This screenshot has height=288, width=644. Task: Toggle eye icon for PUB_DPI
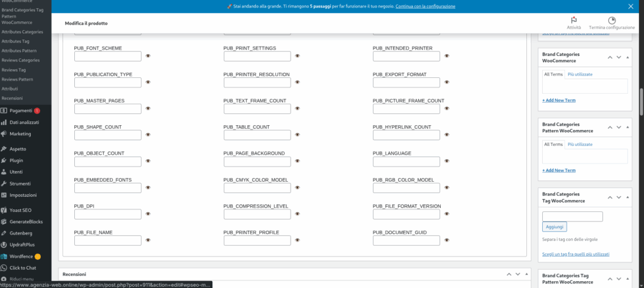click(148, 214)
